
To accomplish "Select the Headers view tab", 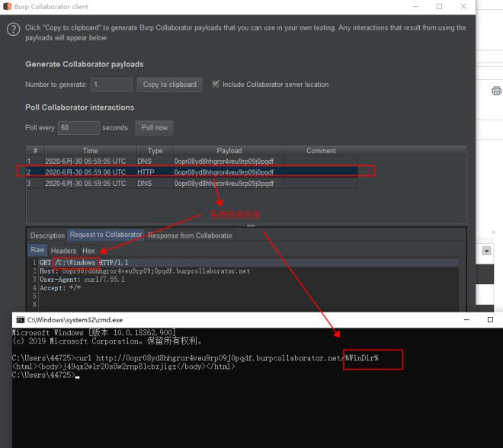I will (63, 251).
